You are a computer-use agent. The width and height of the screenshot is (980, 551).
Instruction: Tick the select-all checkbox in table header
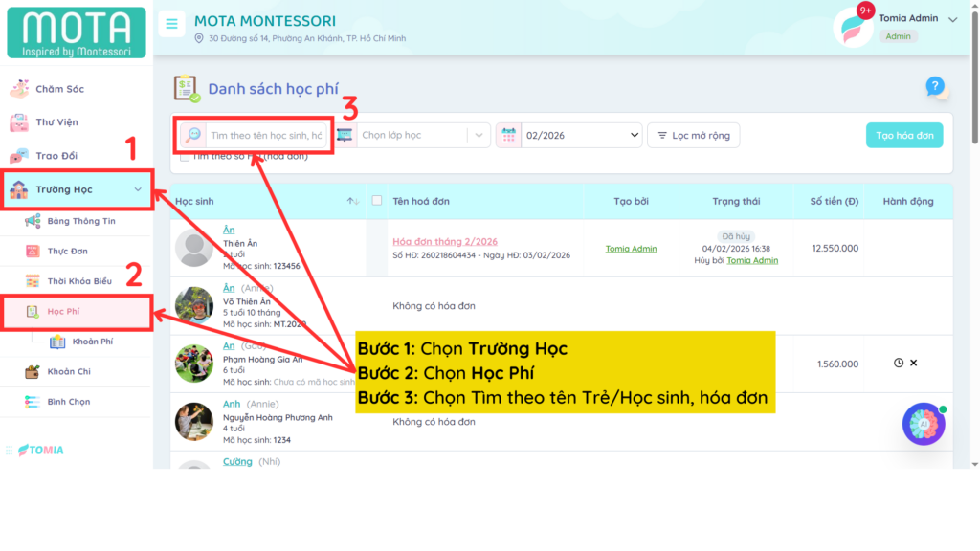377,201
